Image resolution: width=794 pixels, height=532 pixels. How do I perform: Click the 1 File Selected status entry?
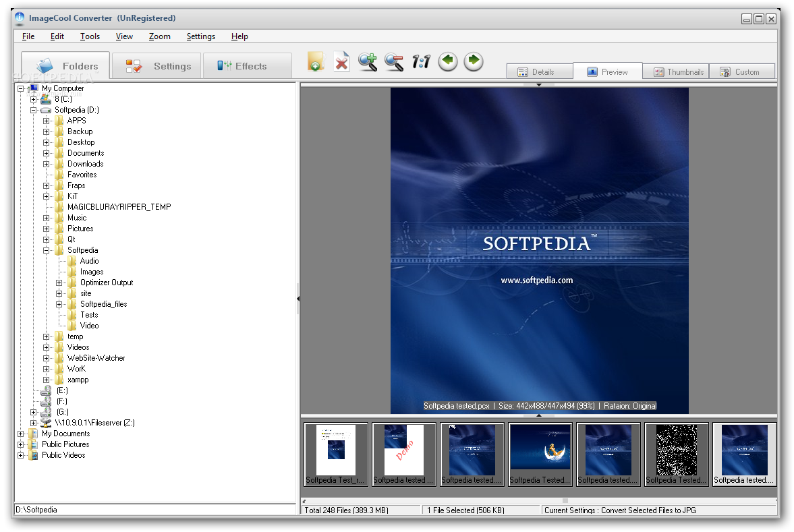(482, 510)
